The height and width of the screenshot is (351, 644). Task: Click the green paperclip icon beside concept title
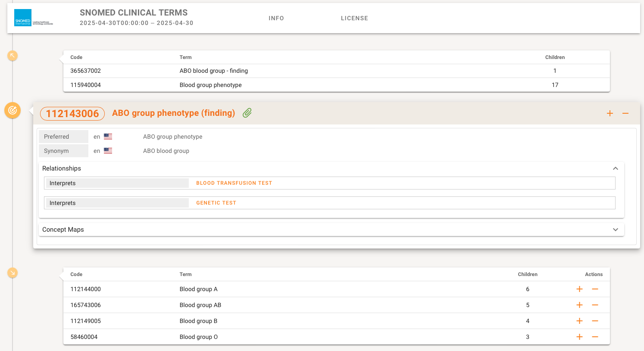pos(247,113)
